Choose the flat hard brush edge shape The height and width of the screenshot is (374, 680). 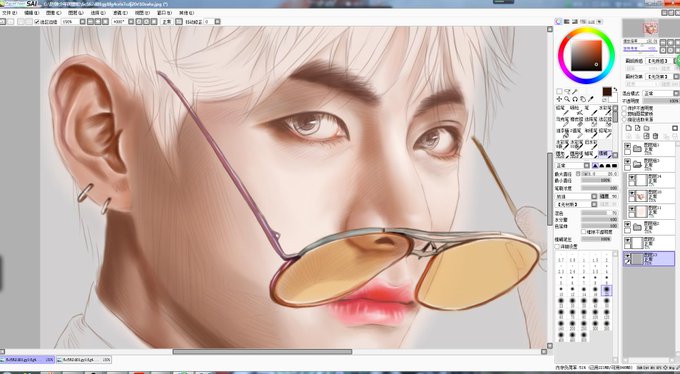click(x=614, y=165)
